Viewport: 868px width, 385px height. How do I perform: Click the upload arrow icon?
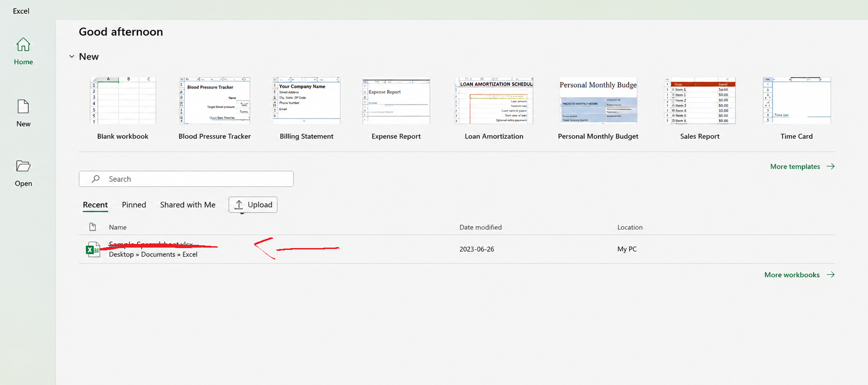(x=239, y=205)
